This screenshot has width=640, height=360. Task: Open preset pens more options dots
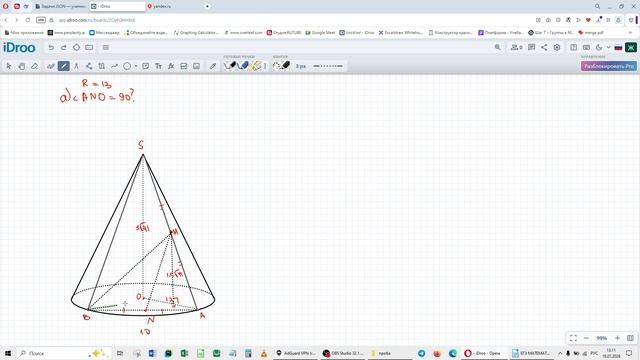point(265,66)
